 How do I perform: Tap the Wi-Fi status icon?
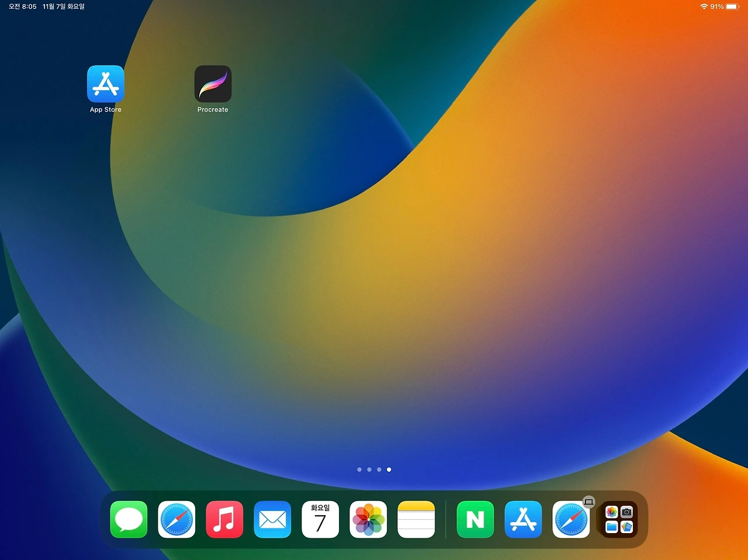pos(704,6)
